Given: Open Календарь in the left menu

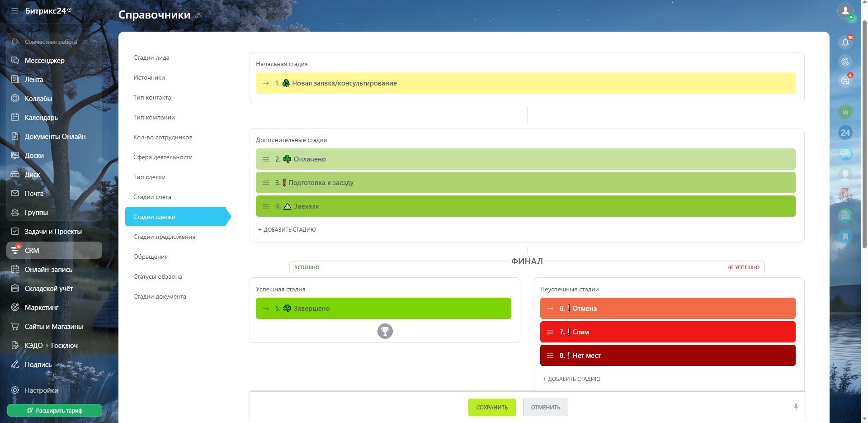Looking at the screenshot, I should 54,118.
